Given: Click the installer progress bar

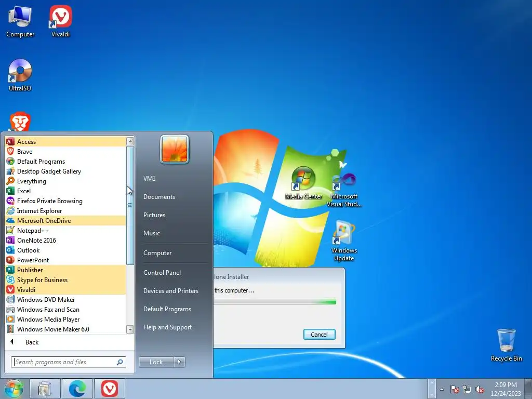Looking at the screenshot, I should (275, 301).
